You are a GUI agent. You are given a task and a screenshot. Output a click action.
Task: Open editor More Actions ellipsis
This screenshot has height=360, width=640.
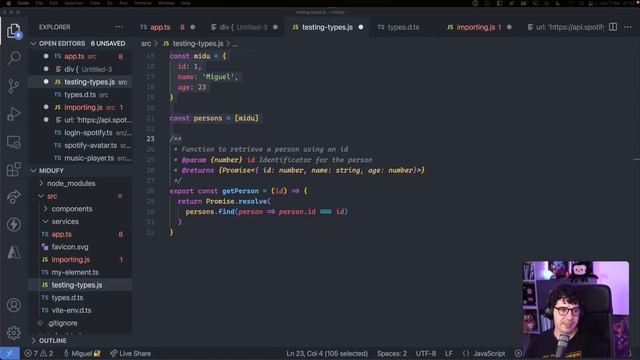click(628, 27)
